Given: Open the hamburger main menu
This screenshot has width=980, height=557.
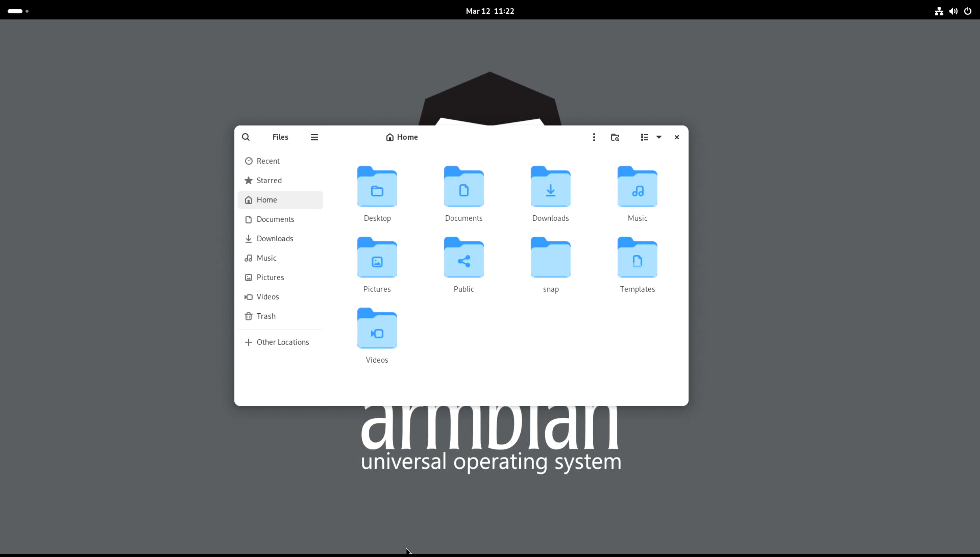Looking at the screenshot, I should 314,137.
